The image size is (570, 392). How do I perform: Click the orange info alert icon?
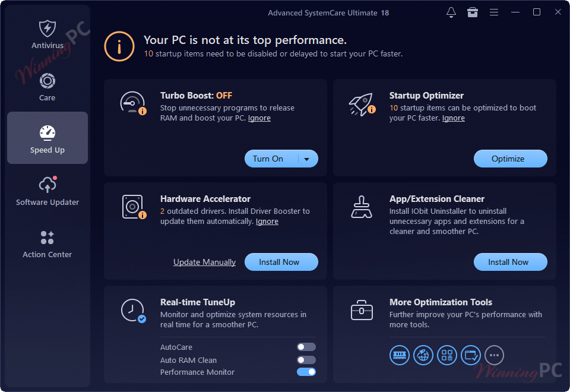pos(119,46)
